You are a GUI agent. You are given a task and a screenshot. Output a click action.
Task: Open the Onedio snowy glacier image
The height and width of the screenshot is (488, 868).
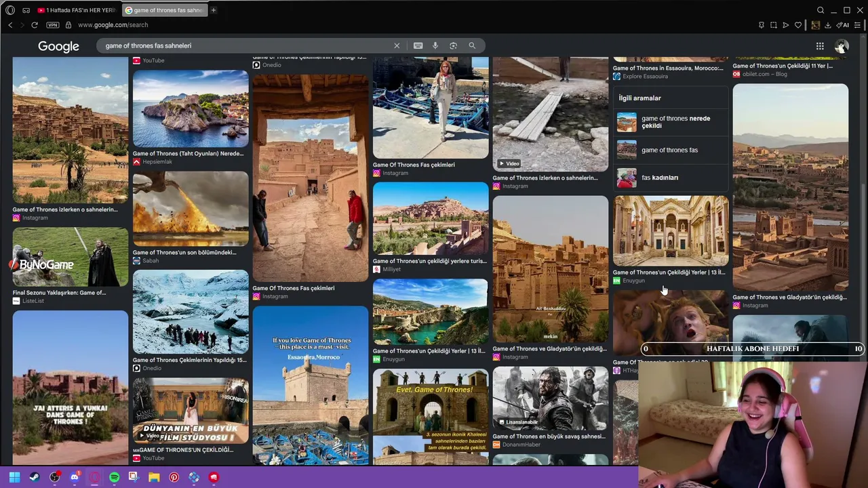pyautogui.click(x=191, y=312)
